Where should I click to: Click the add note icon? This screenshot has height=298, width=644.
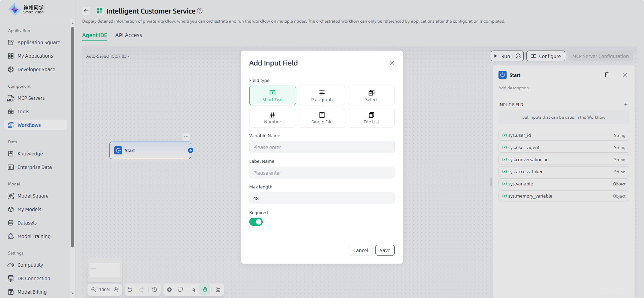pos(181,290)
